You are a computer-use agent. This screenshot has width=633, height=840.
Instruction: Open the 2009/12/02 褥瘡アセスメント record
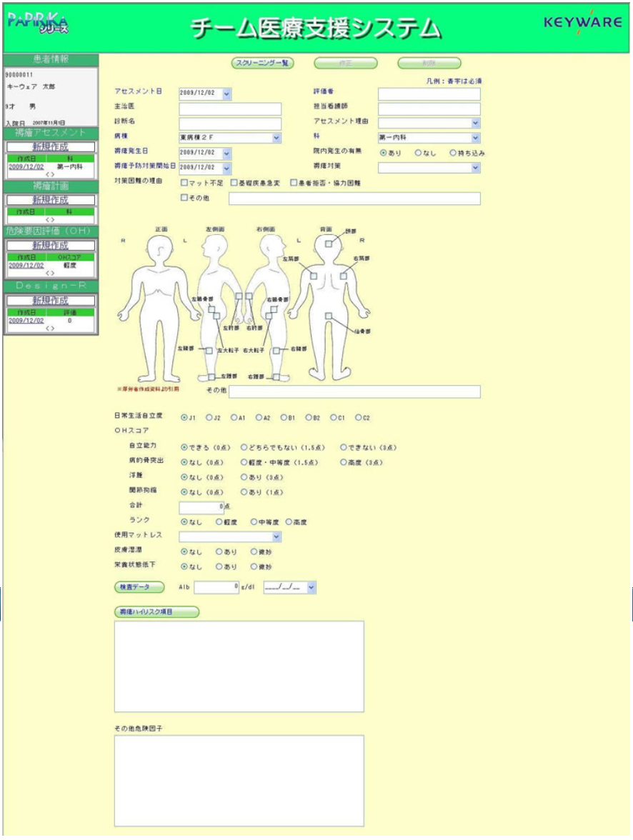25,167
